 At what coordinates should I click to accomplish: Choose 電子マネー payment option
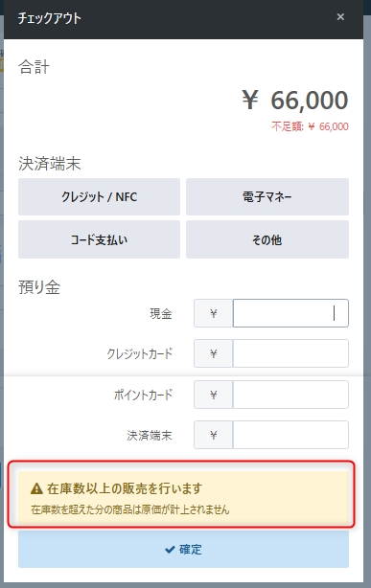pos(267,197)
